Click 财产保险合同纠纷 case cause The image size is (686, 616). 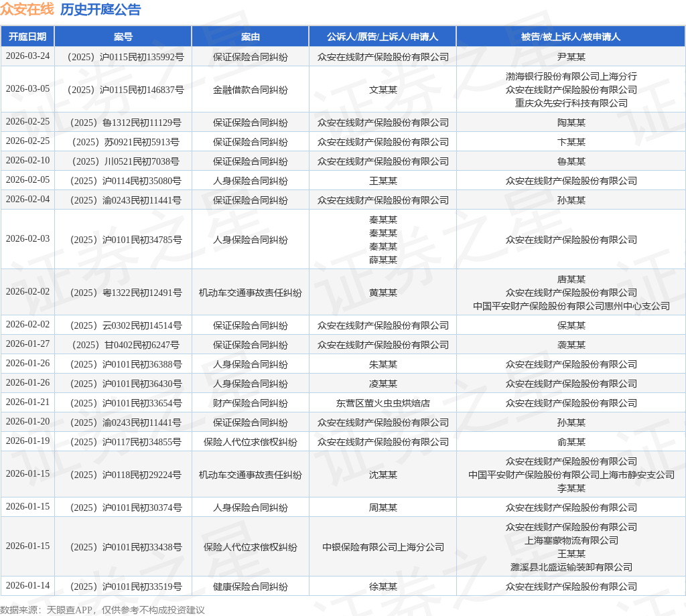point(251,404)
